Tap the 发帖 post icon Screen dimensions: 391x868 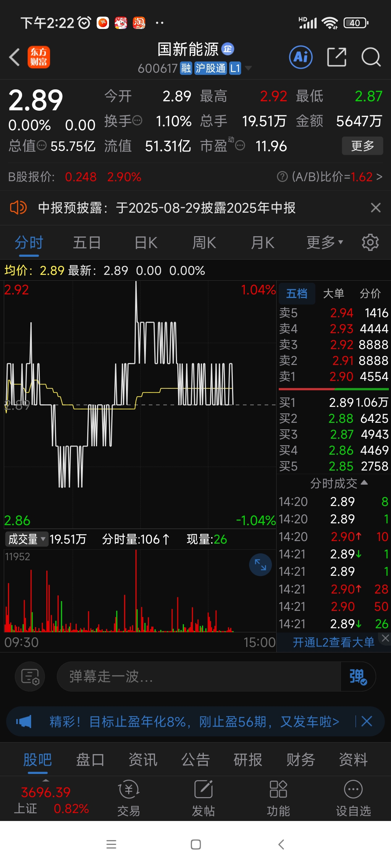click(x=203, y=799)
